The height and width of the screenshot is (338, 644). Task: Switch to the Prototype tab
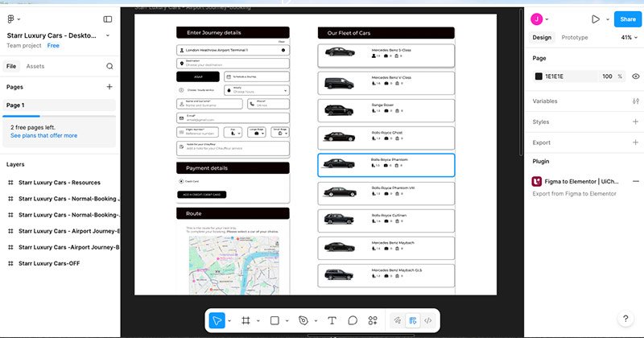[x=574, y=38]
